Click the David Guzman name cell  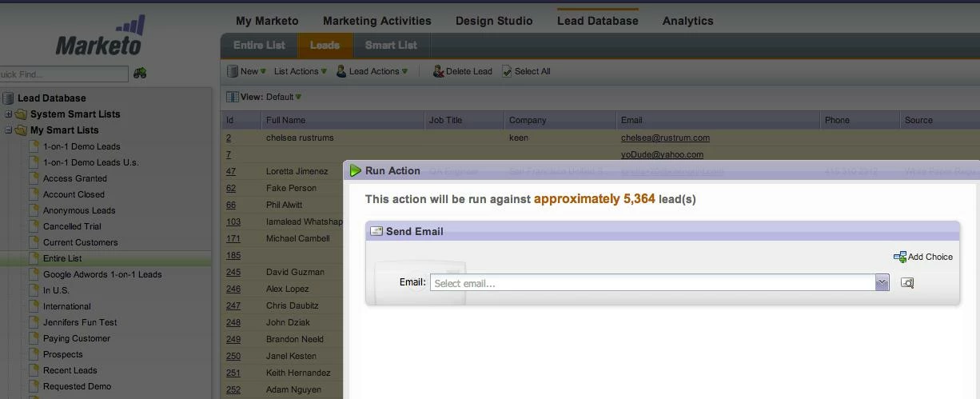(295, 272)
